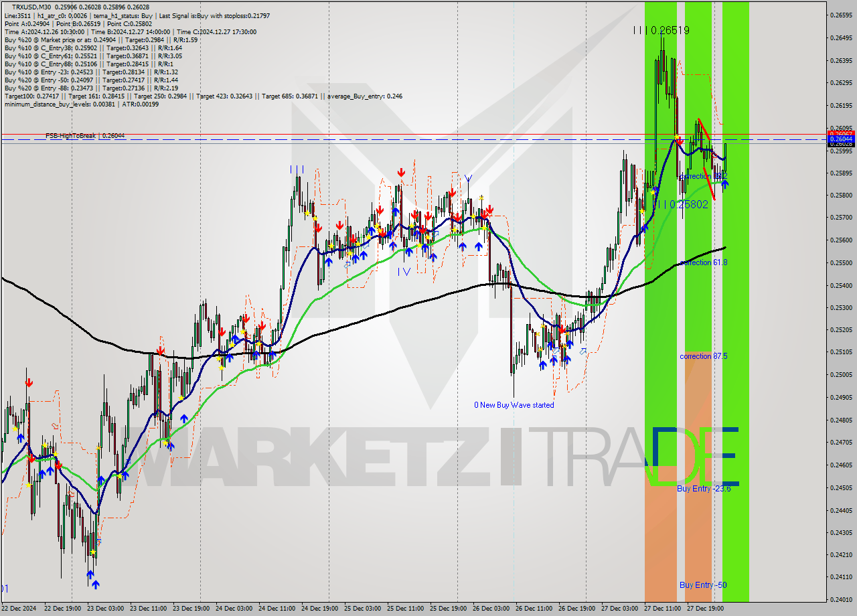Click the 0.25800 price axis label
This screenshot has height=616, width=857.
pos(840,196)
